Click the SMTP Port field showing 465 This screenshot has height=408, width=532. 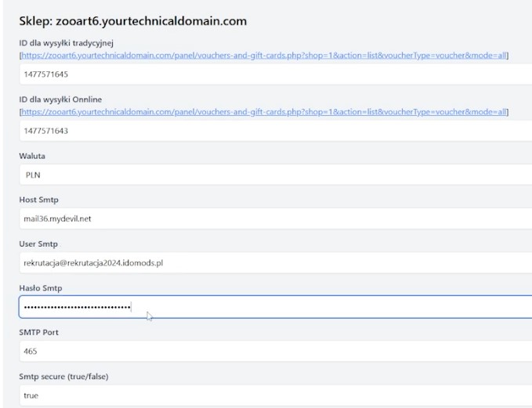(274, 352)
